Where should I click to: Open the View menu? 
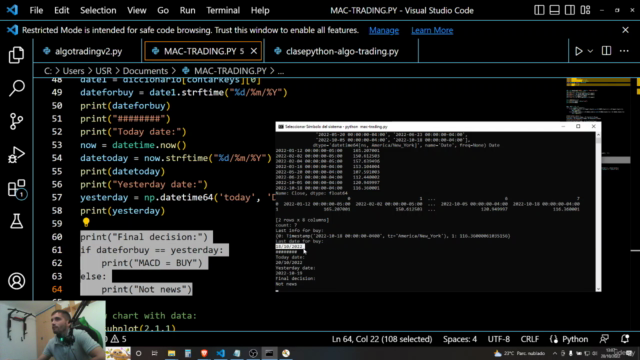click(x=136, y=10)
